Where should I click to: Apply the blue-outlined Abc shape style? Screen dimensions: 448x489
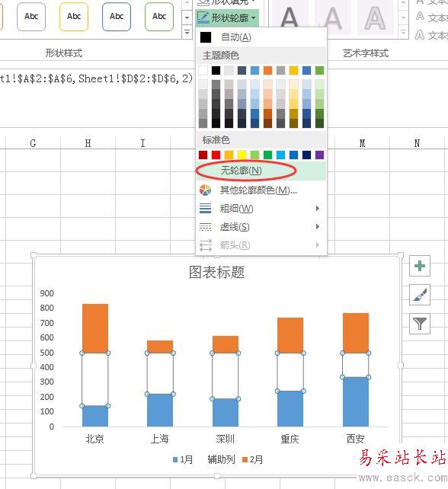tap(117, 17)
